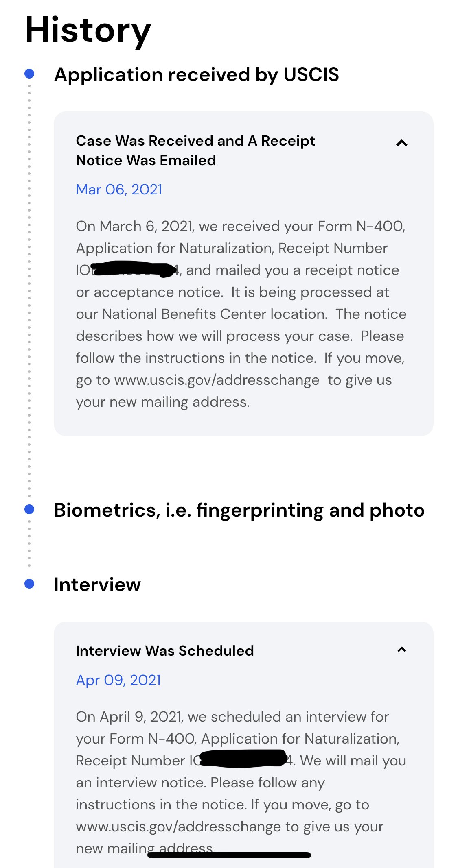Click the blue dot beside Biometrics
This screenshot has height=868, width=458.
click(x=29, y=509)
